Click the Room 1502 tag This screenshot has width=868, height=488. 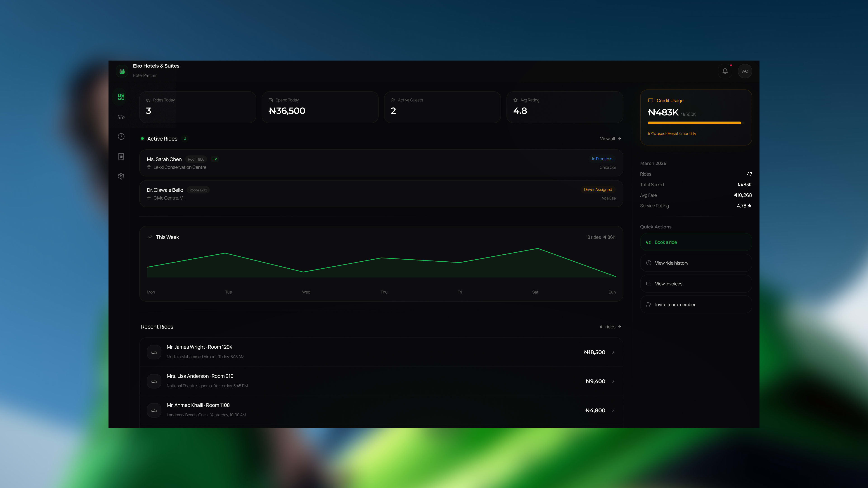(198, 190)
